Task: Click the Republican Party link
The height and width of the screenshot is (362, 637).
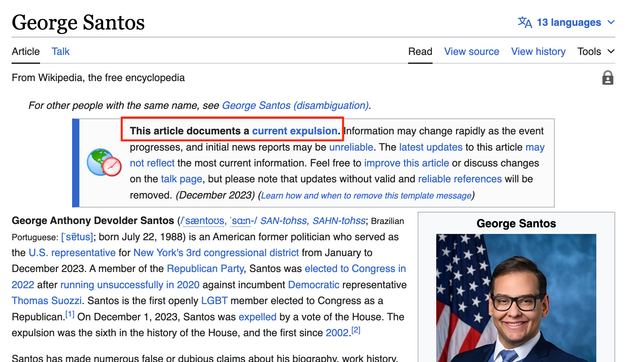Action: pyautogui.click(x=205, y=269)
